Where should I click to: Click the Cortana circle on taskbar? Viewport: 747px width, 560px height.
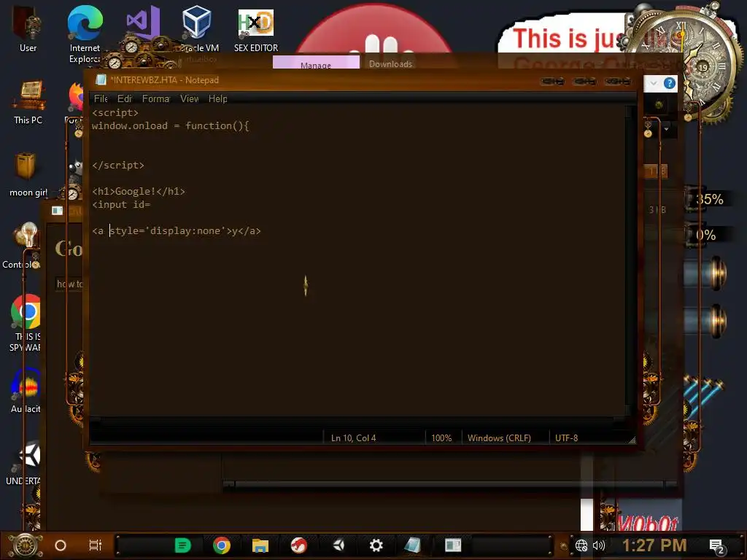61,545
